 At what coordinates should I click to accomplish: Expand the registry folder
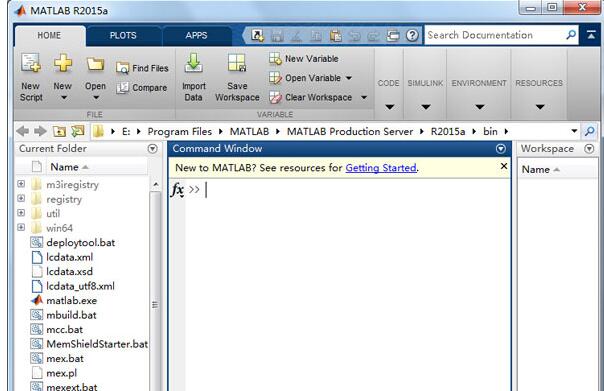click(21, 199)
